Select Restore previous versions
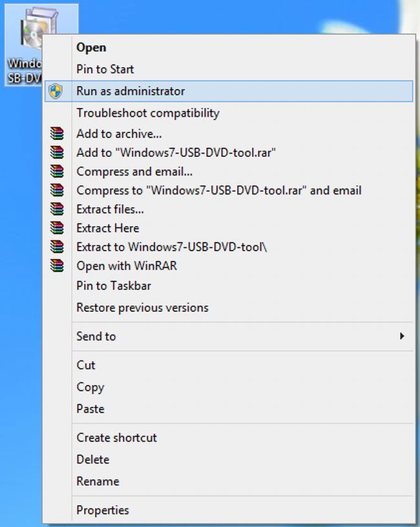The image size is (420, 527). (x=142, y=307)
